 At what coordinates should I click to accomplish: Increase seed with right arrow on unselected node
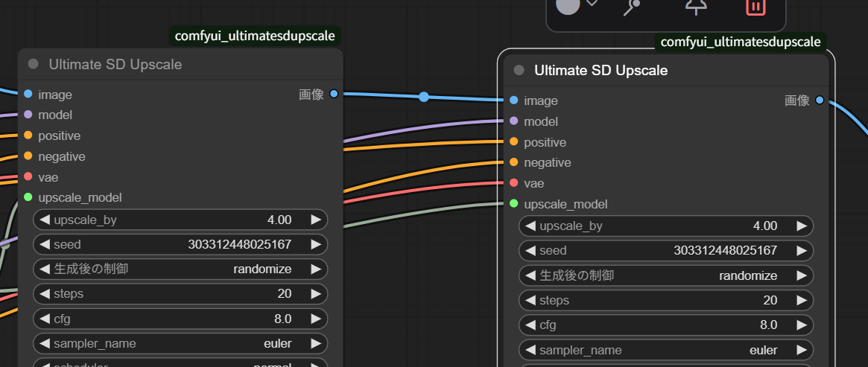316,243
